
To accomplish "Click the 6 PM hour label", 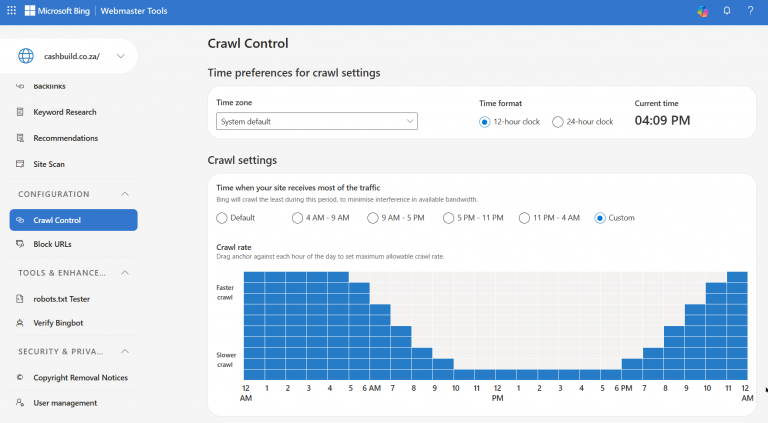I will [x=624, y=388].
